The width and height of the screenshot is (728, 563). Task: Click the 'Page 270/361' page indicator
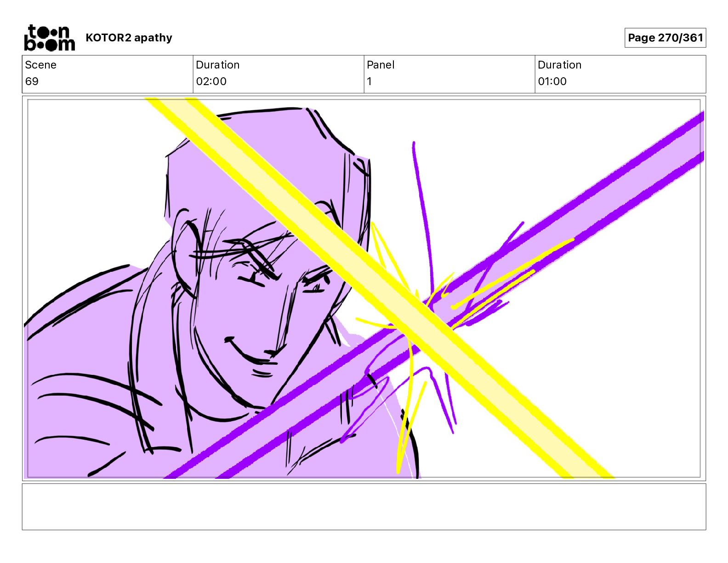665,38
